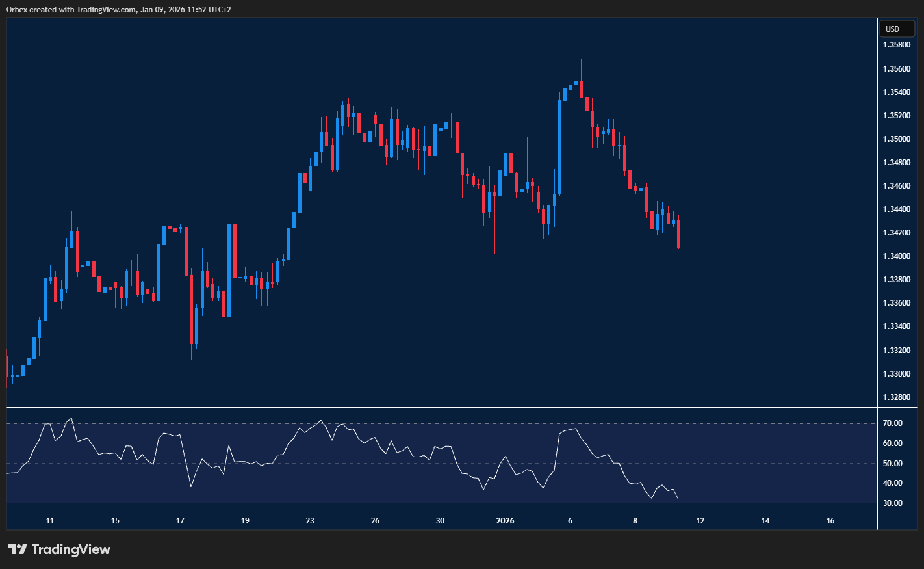Select the 1.35000 price axis label
Image resolution: width=924 pixels, height=569 pixels.
[896, 139]
